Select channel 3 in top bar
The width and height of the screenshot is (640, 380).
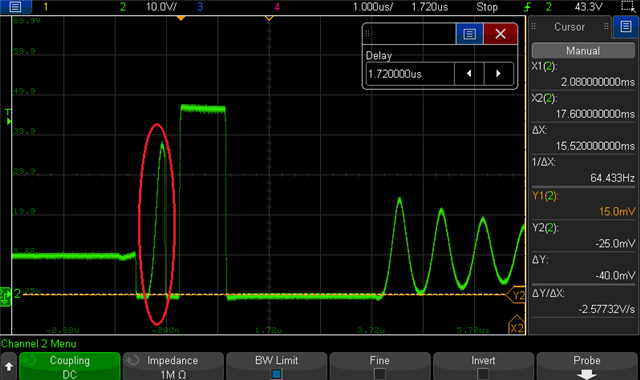200,7
